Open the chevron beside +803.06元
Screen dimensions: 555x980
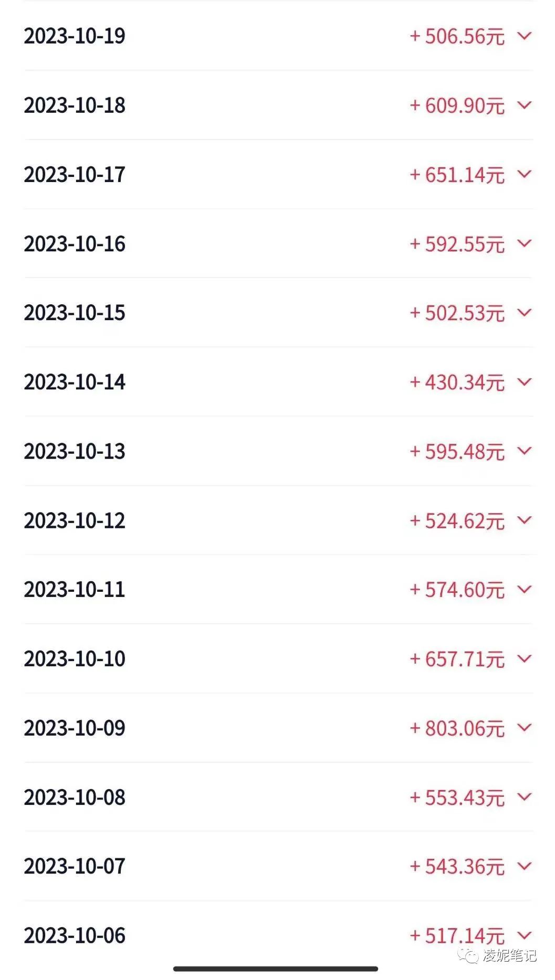coord(524,727)
